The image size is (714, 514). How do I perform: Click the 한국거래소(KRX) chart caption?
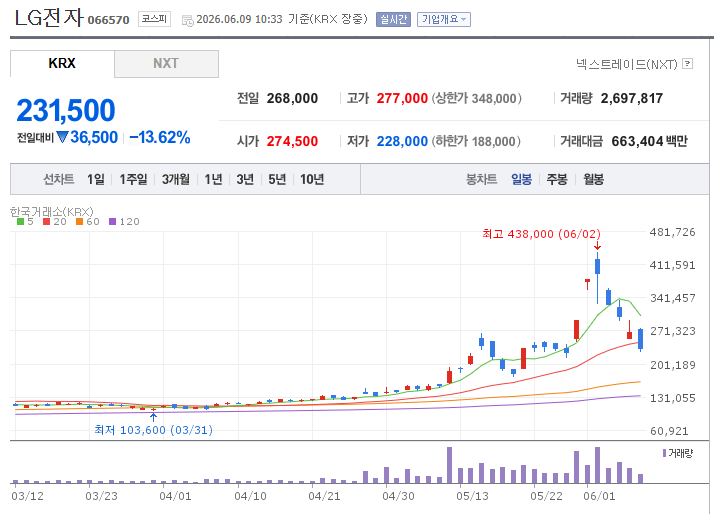tap(51, 212)
